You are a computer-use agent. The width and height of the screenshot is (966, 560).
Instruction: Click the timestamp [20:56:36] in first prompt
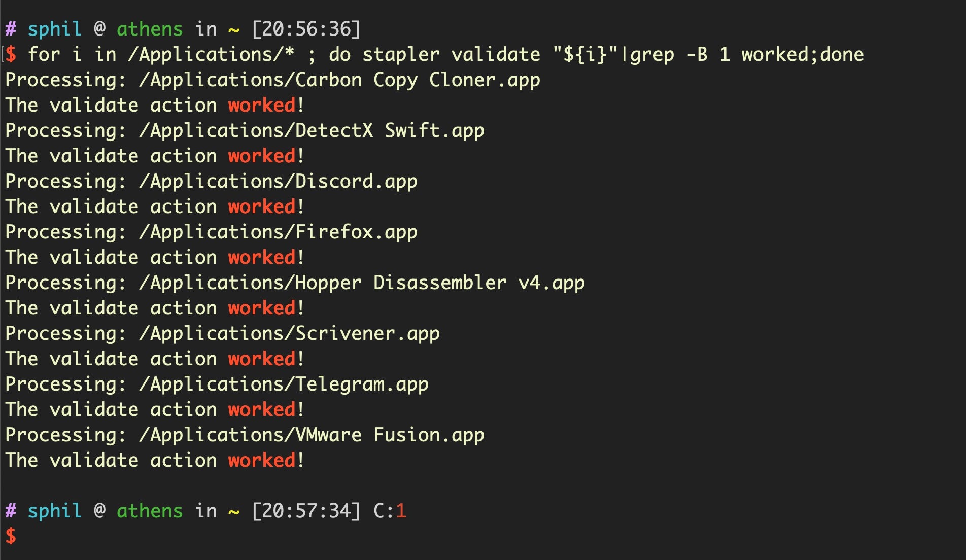click(x=306, y=29)
